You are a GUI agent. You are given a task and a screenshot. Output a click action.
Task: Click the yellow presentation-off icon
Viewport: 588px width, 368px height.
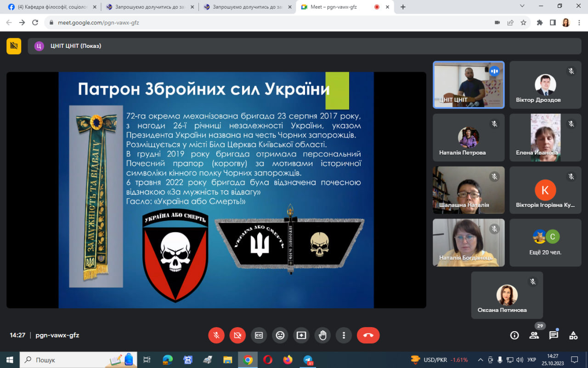click(14, 46)
